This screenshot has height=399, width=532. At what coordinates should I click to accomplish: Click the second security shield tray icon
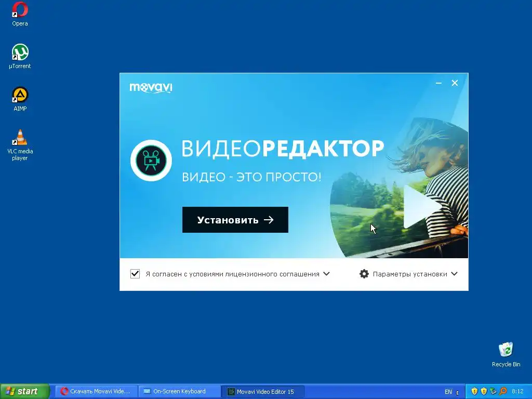coord(484,391)
